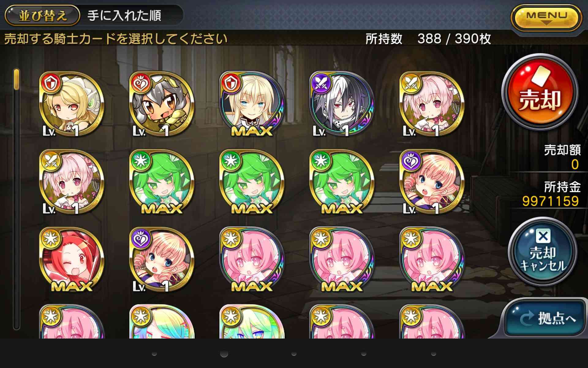
Task: Select the blonde shield knight card at Lv. 1
Action: pyautogui.click(x=72, y=104)
